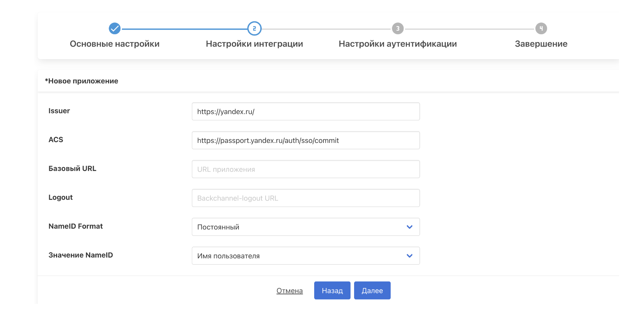Click the Отмена link
644x310 pixels.
coord(289,291)
